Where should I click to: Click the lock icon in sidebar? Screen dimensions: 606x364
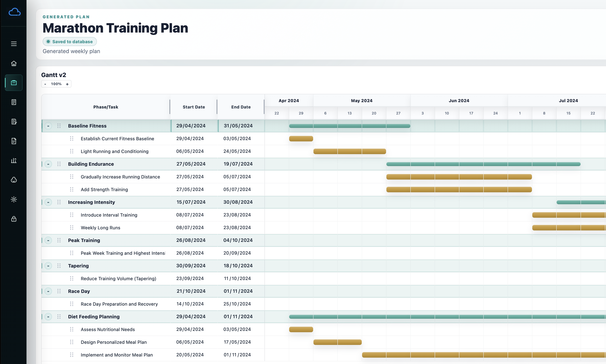point(14,219)
